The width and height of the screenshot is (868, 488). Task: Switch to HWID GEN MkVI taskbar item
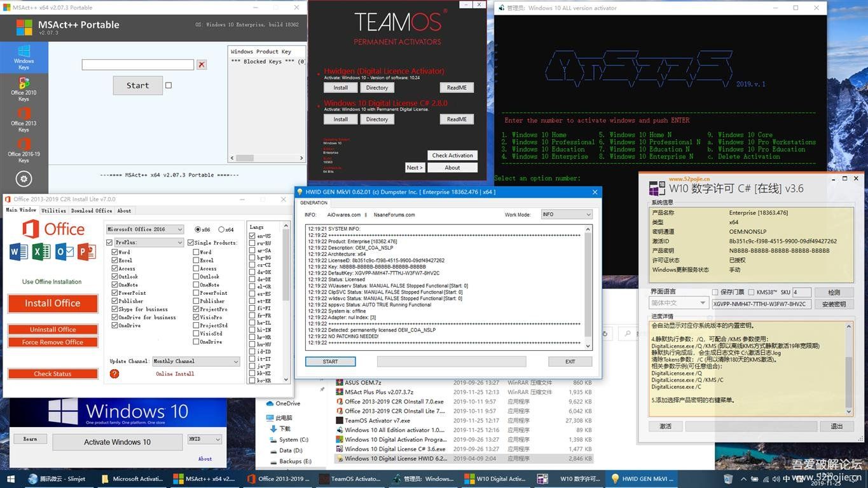[x=641, y=478]
